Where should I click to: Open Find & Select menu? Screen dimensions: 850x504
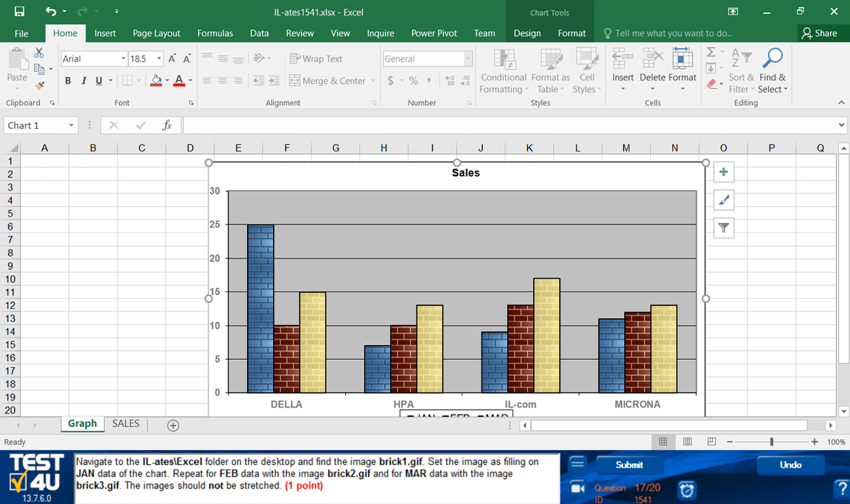[772, 70]
